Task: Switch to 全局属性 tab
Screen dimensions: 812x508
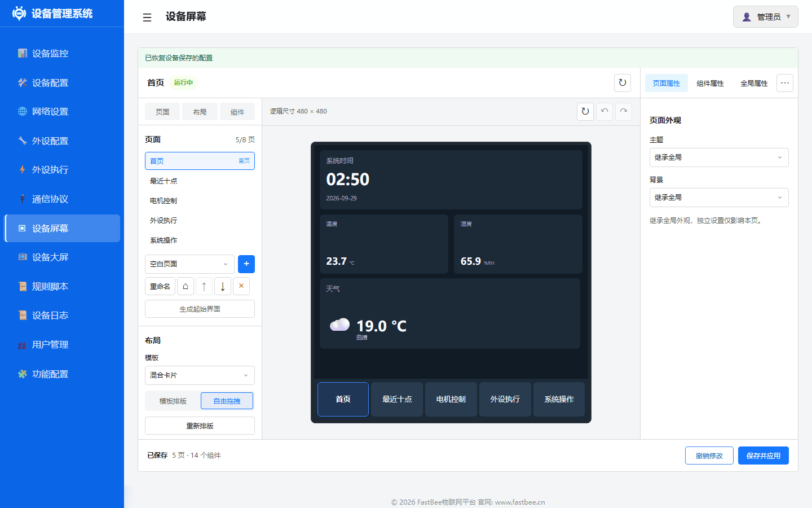Action: tap(754, 83)
